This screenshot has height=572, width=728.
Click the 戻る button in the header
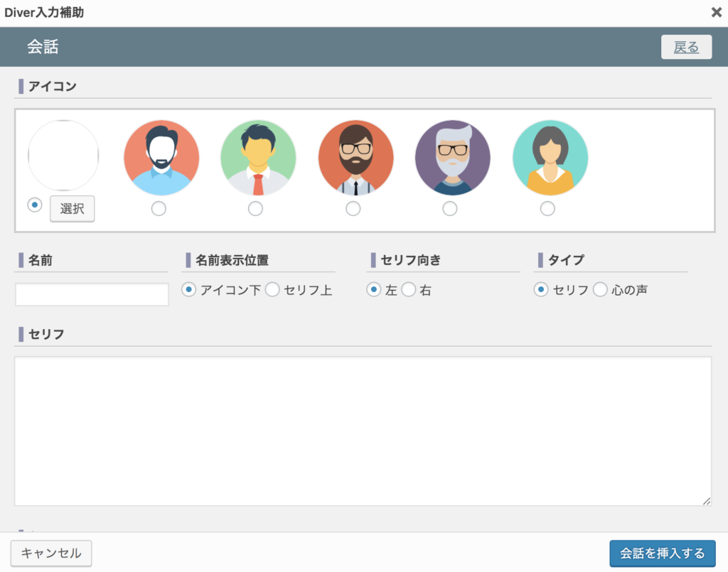click(x=686, y=47)
